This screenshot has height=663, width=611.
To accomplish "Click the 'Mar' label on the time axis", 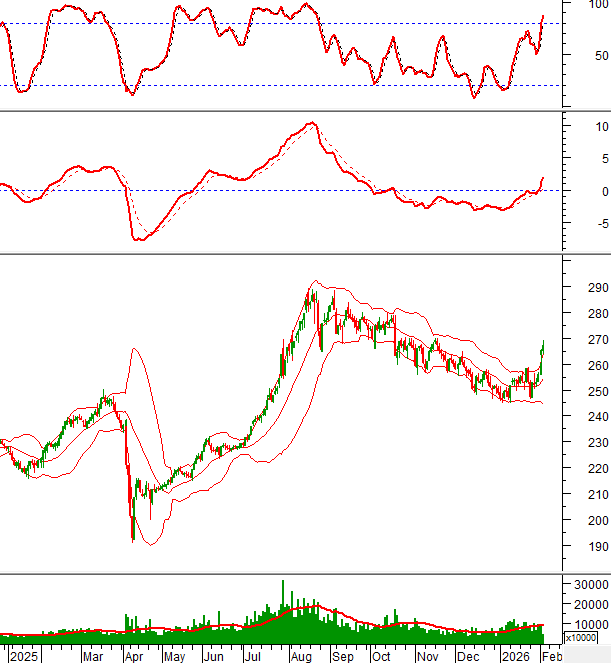I will pyautogui.click(x=93, y=656).
